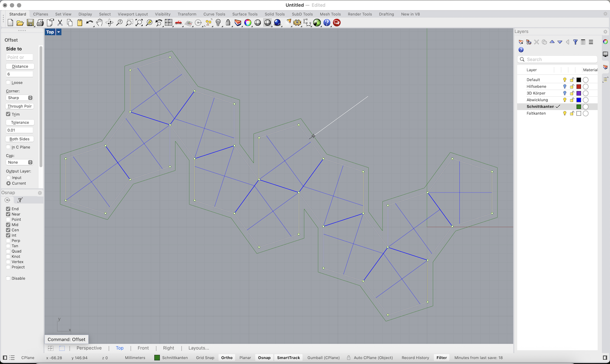Viewport: 610px width, 364px height.
Task: Click the Zoom Extents icon
Action: point(139,23)
